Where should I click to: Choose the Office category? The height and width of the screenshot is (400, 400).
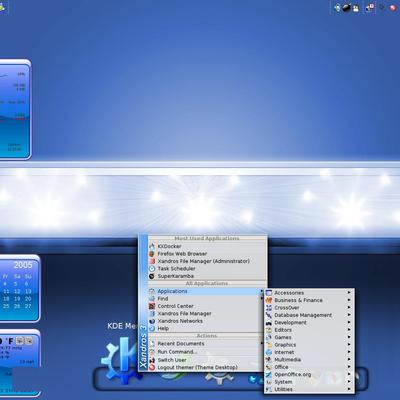tap(309, 367)
